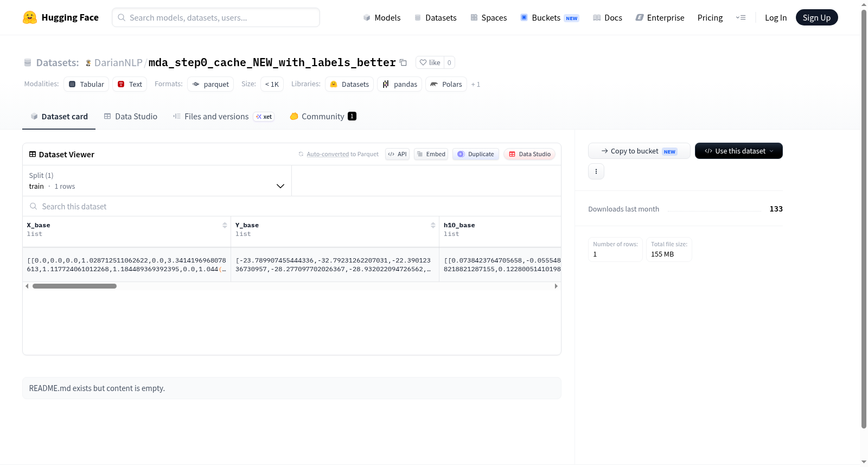Open Docs in the top navigation
The height and width of the screenshot is (467, 868).
608,17
